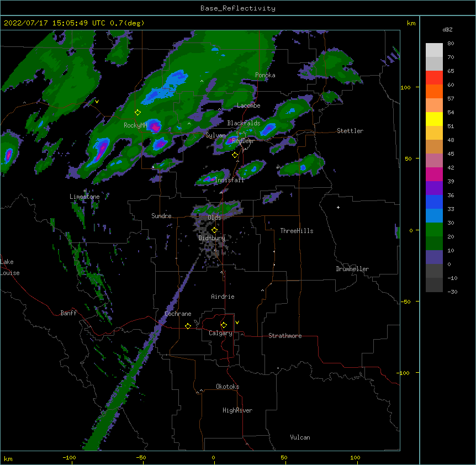
Task: Pick the purple swatch between 39 and 36
Action: (434, 188)
